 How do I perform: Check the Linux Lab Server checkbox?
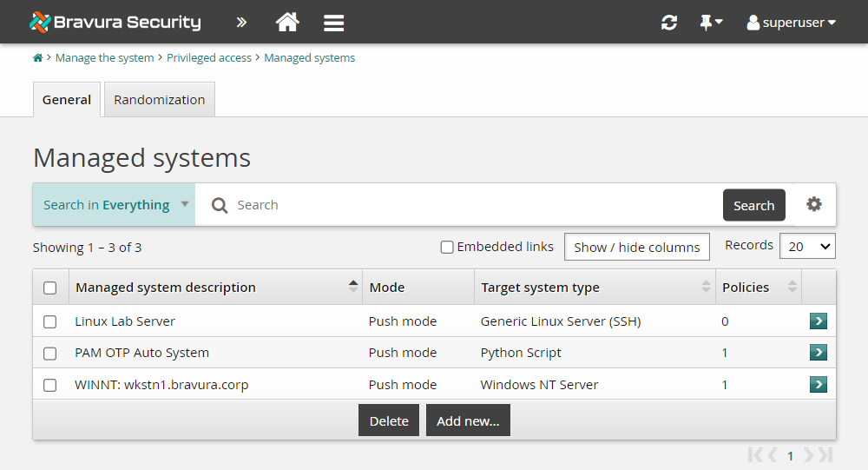[x=50, y=321]
